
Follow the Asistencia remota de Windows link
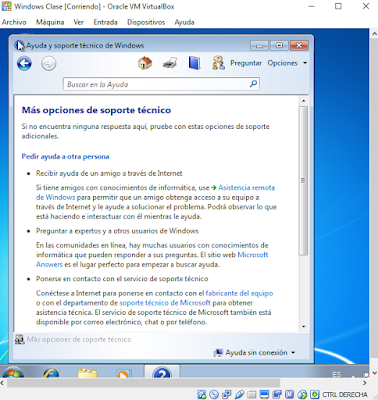[x=246, y=187]
